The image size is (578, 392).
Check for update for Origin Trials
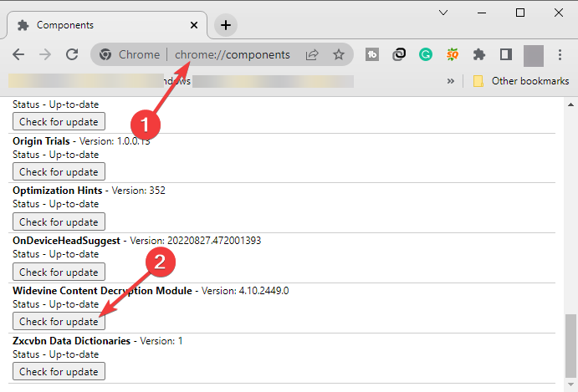point(59,171)
